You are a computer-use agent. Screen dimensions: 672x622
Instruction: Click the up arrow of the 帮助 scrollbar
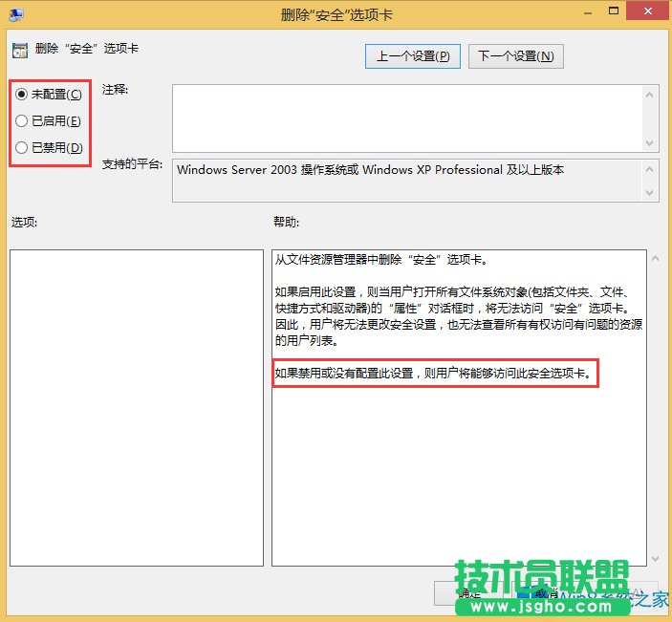pyautogui.click(x=656, y=258)
